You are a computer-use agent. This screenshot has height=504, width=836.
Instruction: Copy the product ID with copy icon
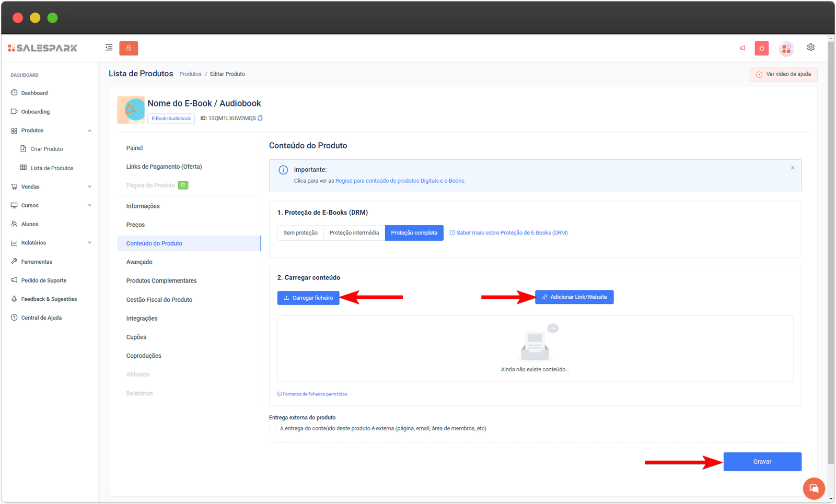(260, 119)
